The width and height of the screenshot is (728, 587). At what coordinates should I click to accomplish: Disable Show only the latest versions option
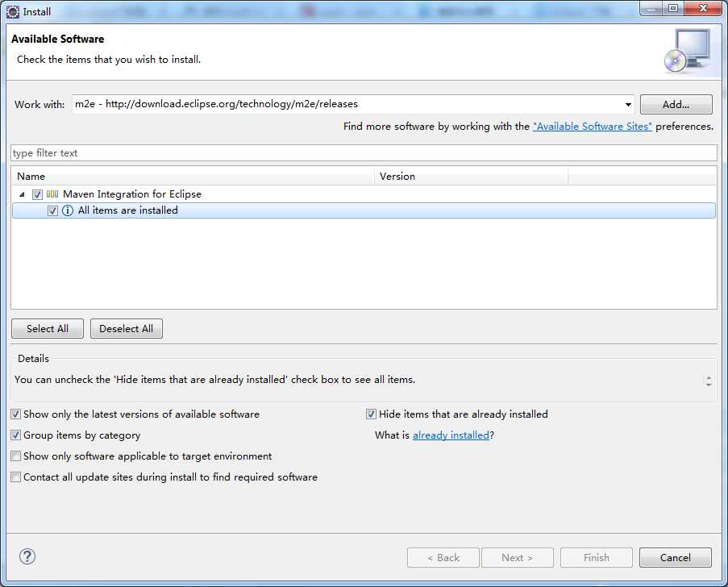pos(16,414)
